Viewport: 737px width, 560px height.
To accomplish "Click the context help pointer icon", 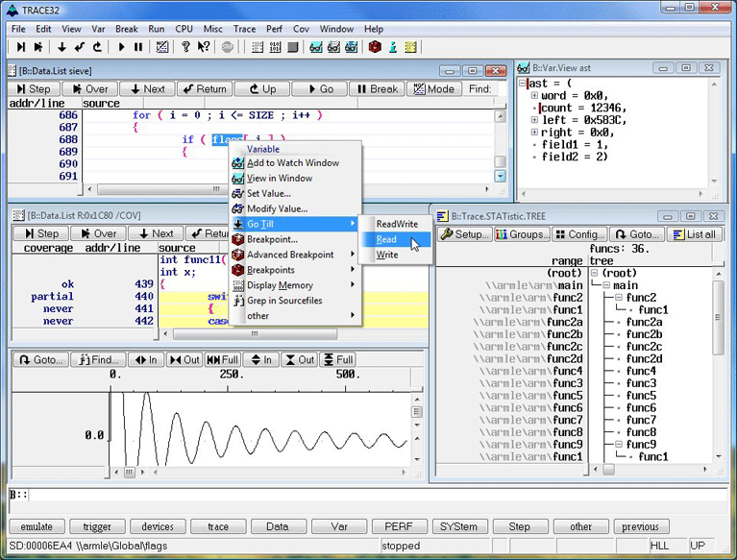I will pos(204,46).
